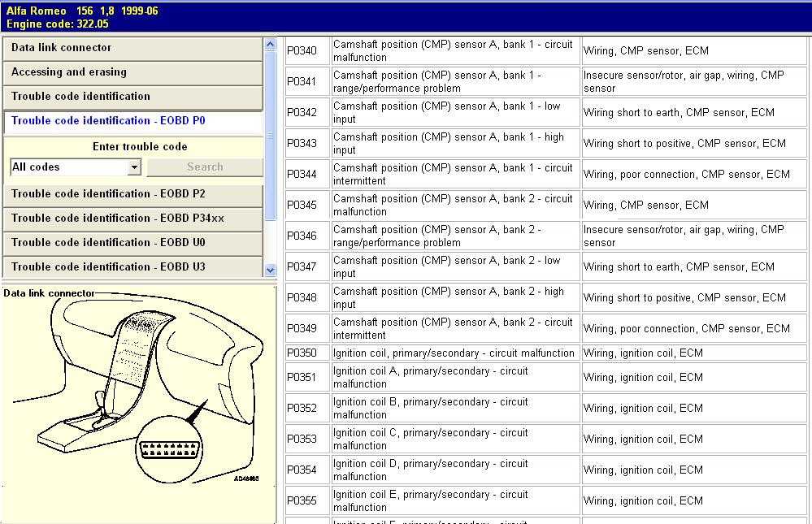Select code cell P0341
This screenshot has width=812, height=524.
[307, 82]
